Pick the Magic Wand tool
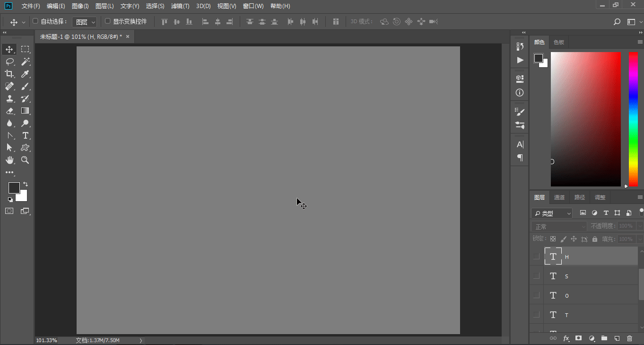644x345 pixels. point(26,62)
